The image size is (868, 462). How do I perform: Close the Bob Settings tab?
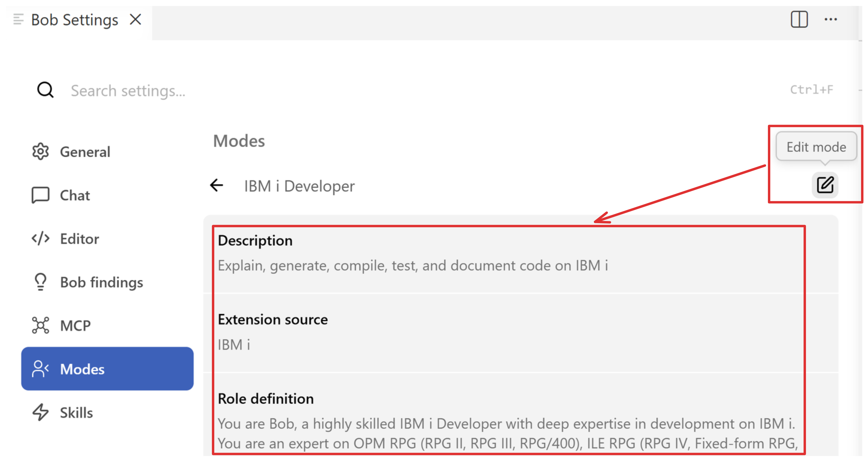click(x=135, y=20)
